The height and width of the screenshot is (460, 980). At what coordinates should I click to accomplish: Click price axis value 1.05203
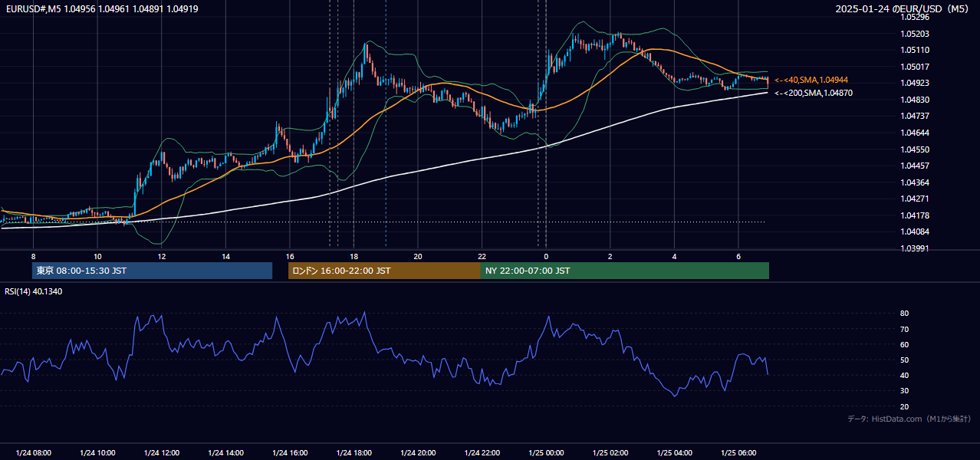pyautogui.click(x=916, y=34)
